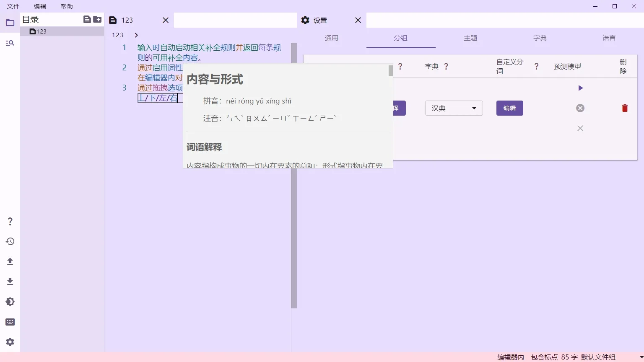Click the 词语解释 heading in popup
The width and height of the screenshot is (644, 362).
204,147
